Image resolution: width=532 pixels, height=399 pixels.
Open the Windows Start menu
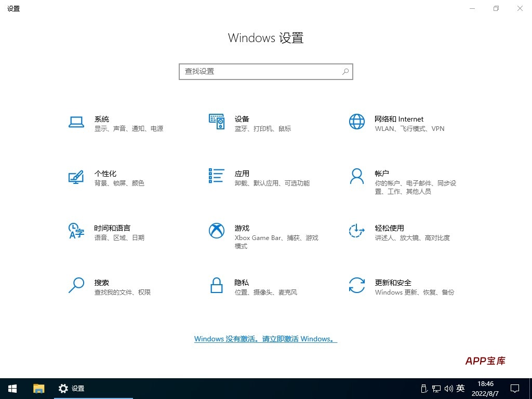pyautogui.click(x=12, y=389)
